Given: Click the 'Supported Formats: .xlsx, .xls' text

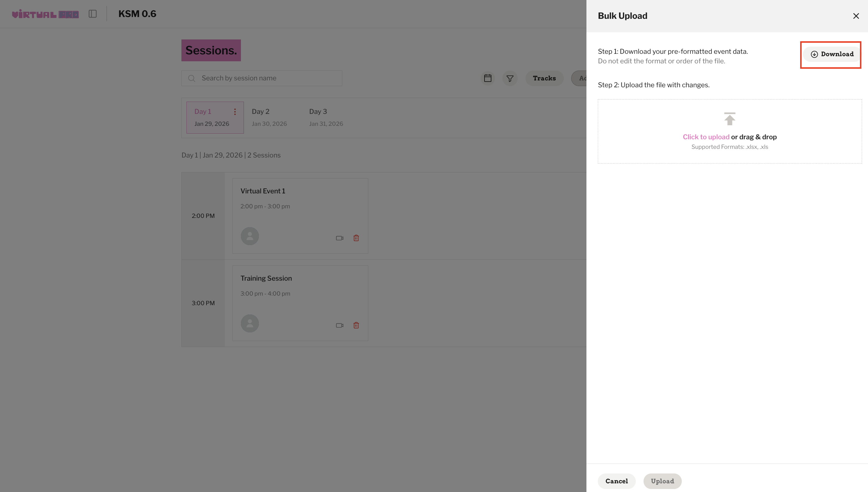Looking at the screenshot, I should (730, 147).
